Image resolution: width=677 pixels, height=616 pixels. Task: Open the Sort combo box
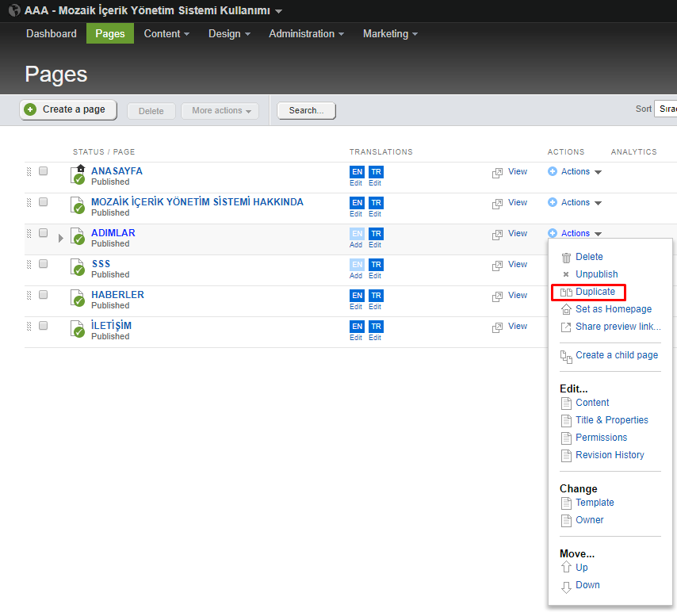pos(665,109)
